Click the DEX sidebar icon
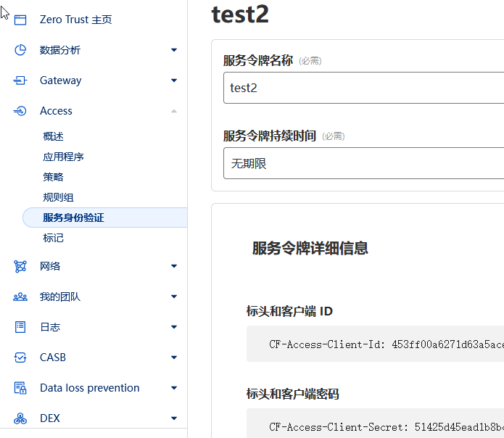This screenshot has width=504, height=438. 20,418
